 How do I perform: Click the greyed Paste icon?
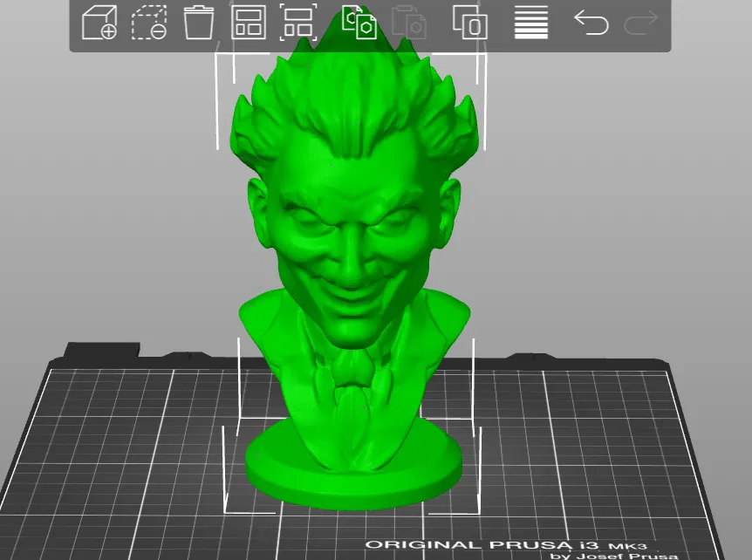[x=409, y=22]
